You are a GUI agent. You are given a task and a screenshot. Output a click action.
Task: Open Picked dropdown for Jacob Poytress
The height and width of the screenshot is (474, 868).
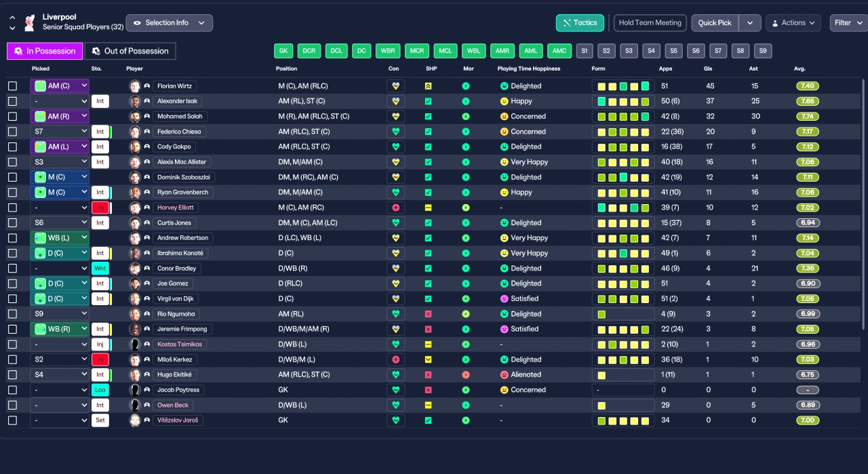pyautogui.click(x=60, y=390)
